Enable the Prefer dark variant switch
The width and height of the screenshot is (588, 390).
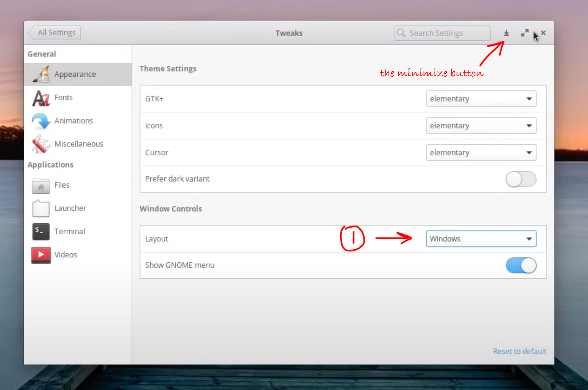click(521, 179)
